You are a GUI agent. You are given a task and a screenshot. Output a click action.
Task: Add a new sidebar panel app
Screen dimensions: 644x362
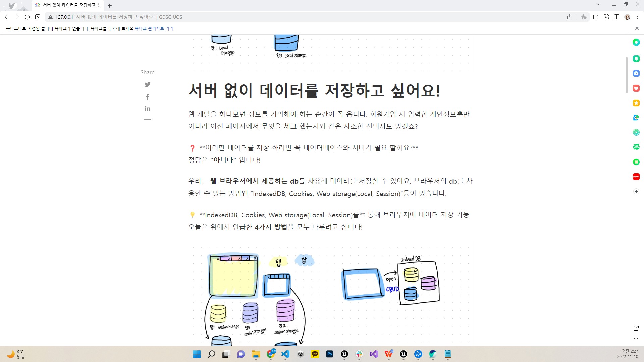click(636, 191)
